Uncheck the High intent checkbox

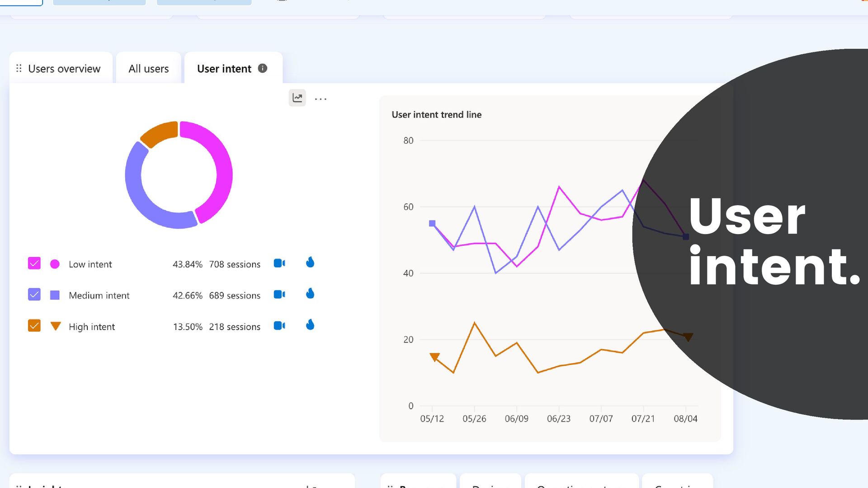(x=34, y=326)
